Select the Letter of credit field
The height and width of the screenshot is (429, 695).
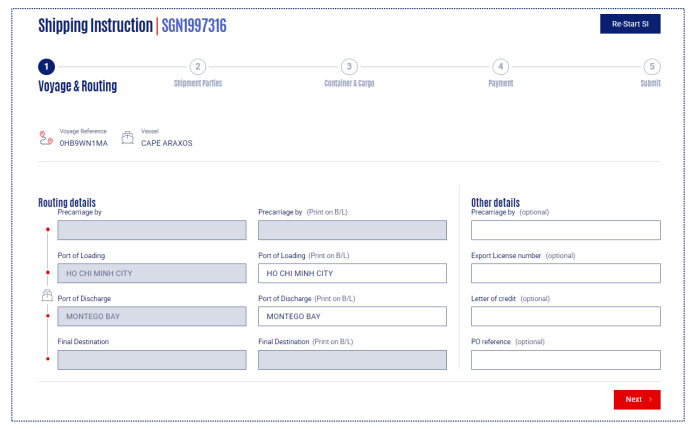tap(565, 316)
